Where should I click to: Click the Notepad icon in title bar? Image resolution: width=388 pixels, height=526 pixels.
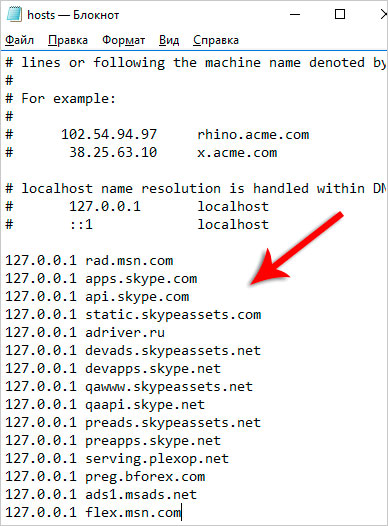tap(14, 14)
